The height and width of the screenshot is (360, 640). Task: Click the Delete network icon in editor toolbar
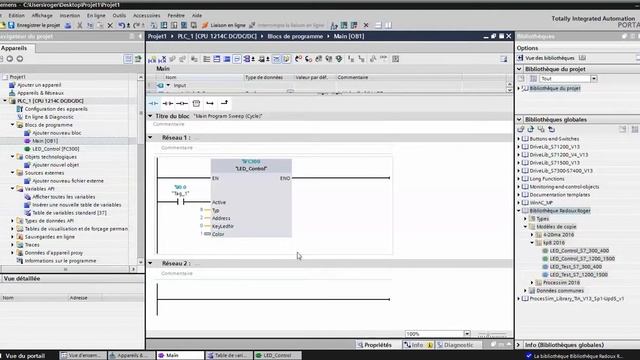click(x=162, y=59)
